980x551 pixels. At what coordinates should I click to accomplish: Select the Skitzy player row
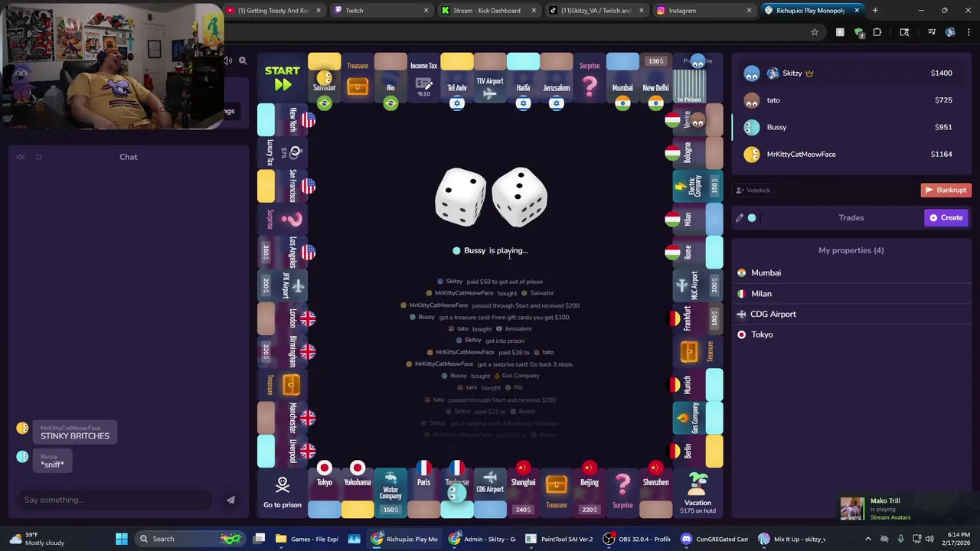851,73
